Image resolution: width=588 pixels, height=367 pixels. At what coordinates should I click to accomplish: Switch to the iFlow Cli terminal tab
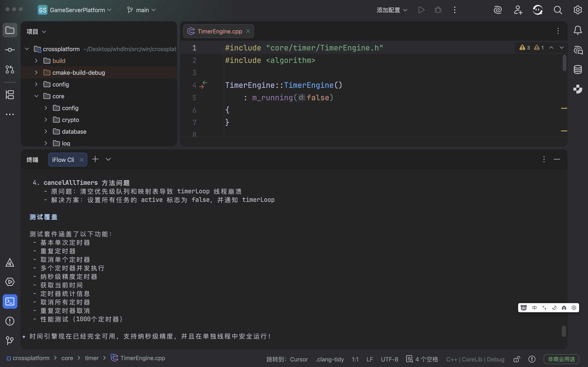63,160
